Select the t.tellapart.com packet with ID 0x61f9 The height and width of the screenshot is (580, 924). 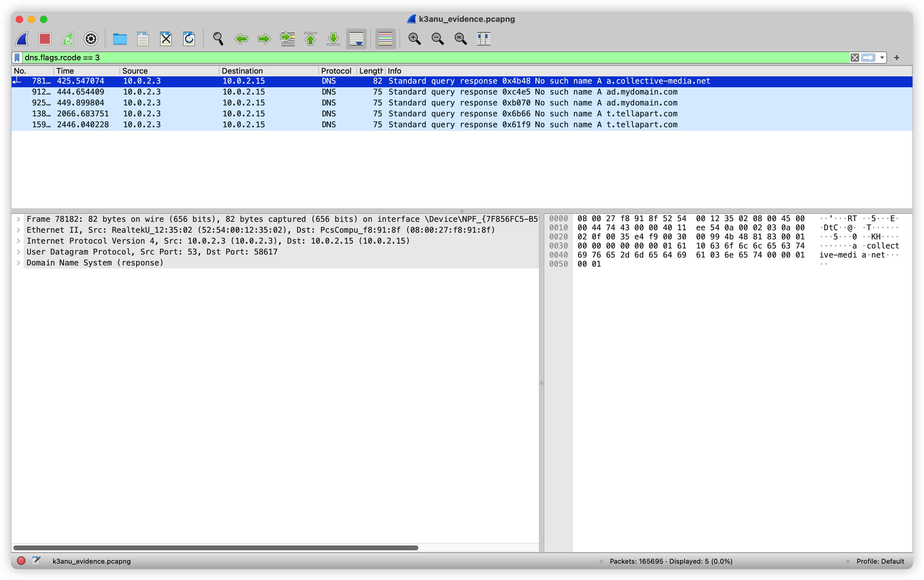462,125
